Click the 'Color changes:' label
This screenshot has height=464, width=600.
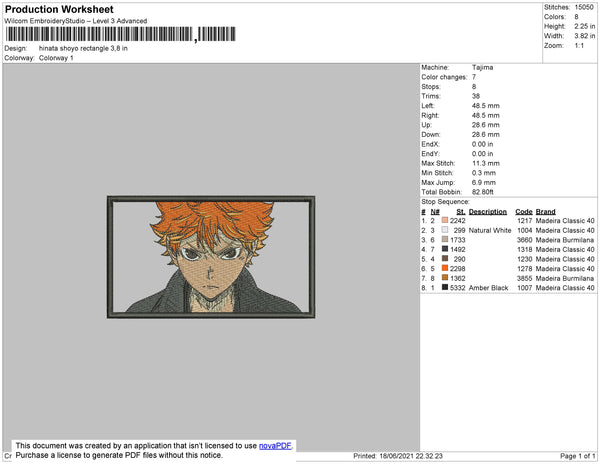pos(444,77)
